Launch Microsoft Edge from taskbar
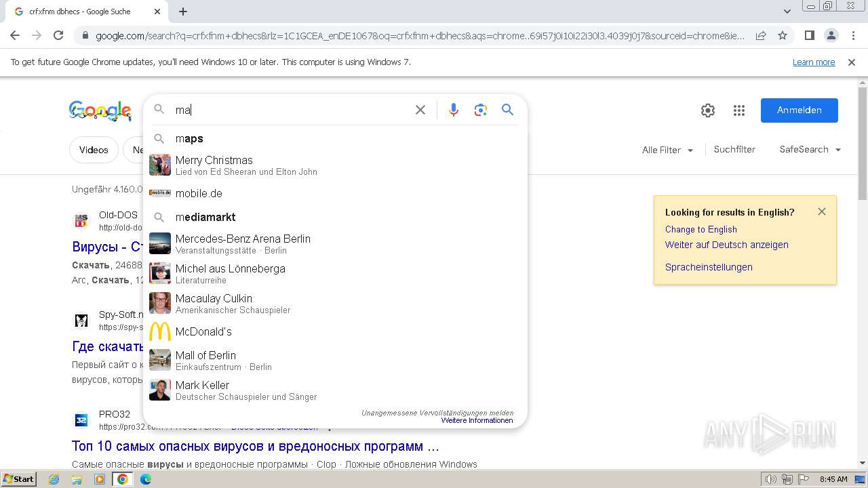The image size is (868, 488). click(146, 479)
